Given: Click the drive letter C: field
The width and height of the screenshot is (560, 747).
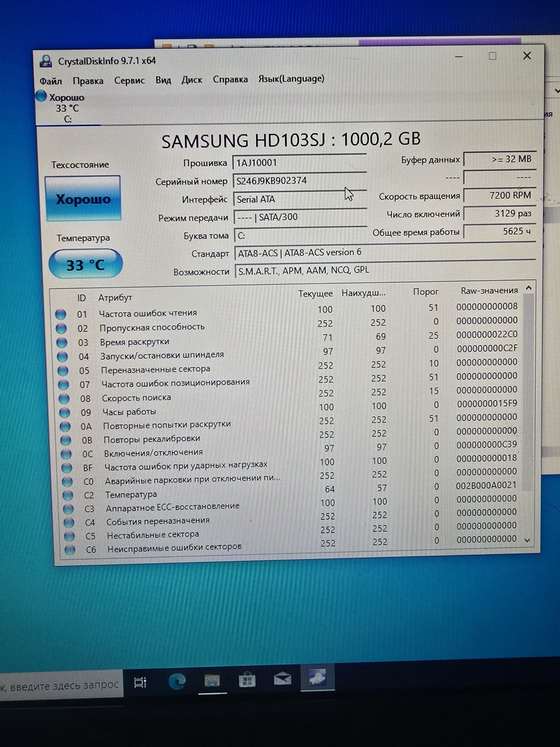Looking at the screenshot, I should tap(301, 235).
